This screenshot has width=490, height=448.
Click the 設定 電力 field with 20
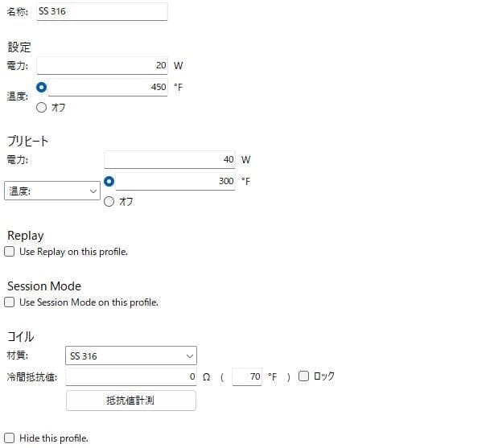[x=102, y=66]
